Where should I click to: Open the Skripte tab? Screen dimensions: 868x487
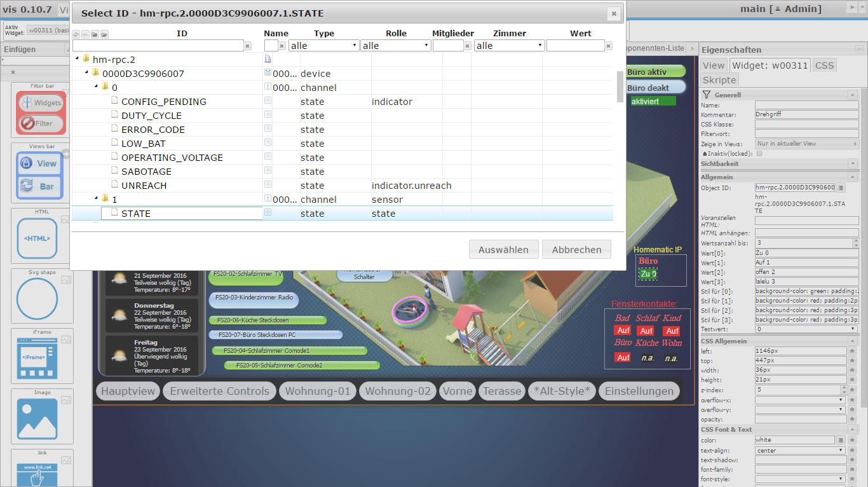[720, 79]
